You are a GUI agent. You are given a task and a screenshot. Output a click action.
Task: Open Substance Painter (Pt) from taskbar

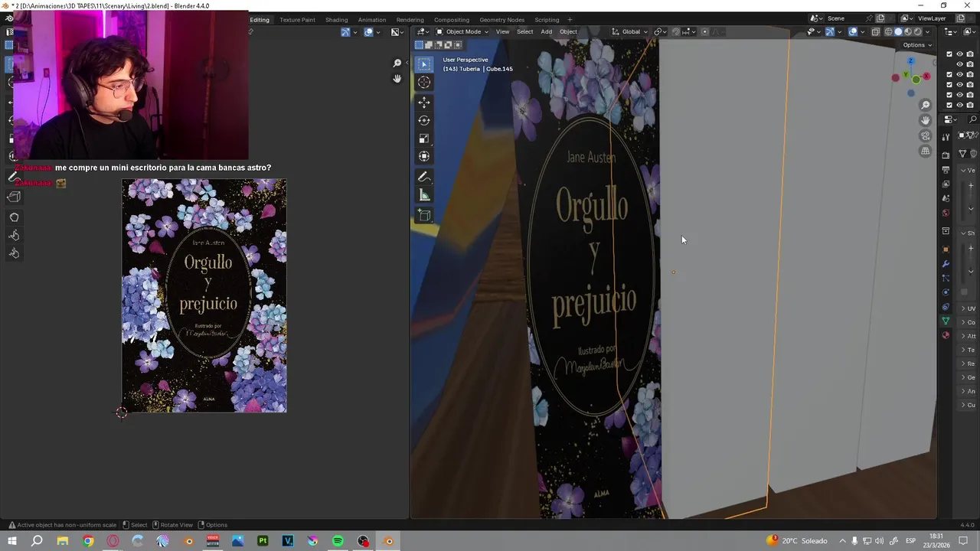[263, 541]
